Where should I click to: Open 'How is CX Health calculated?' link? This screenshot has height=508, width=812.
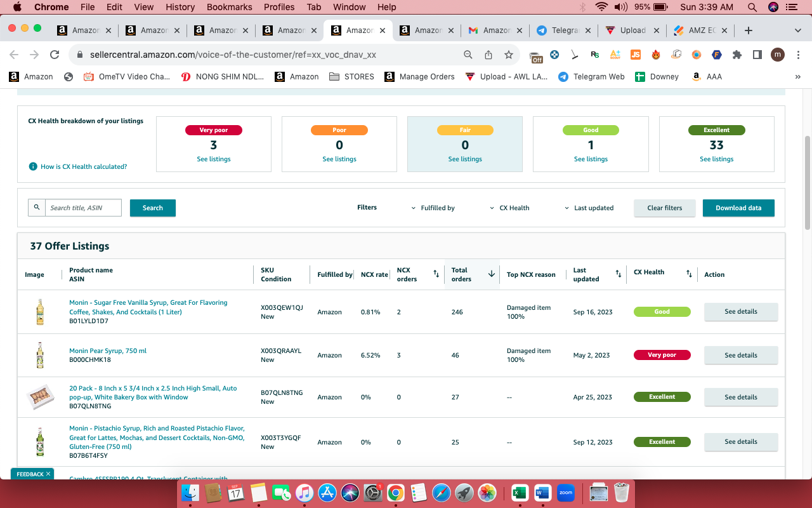point(84,166)
